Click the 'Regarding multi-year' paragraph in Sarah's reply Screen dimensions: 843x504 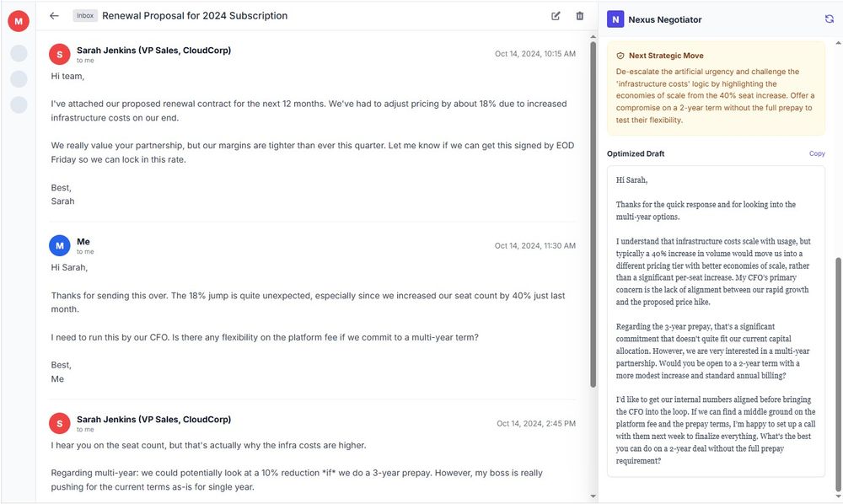(x=297, y=480)
